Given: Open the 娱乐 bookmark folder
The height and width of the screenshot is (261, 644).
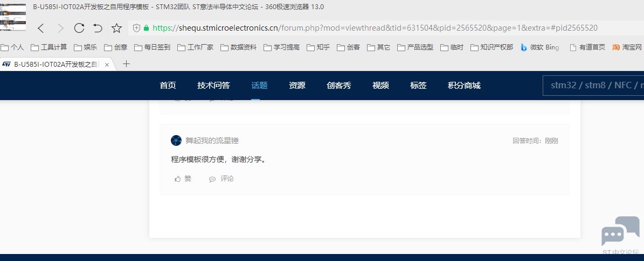Looking at the screenshot, I should coord(86,47).
